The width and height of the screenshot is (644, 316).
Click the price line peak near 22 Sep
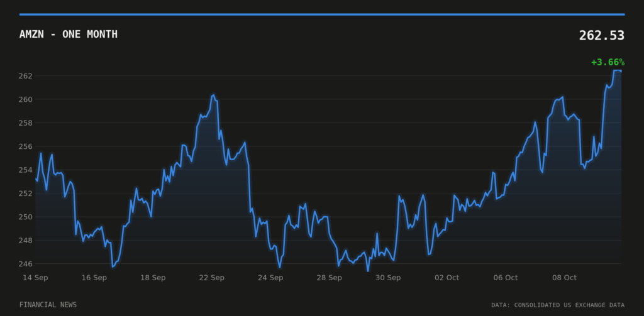213,95
